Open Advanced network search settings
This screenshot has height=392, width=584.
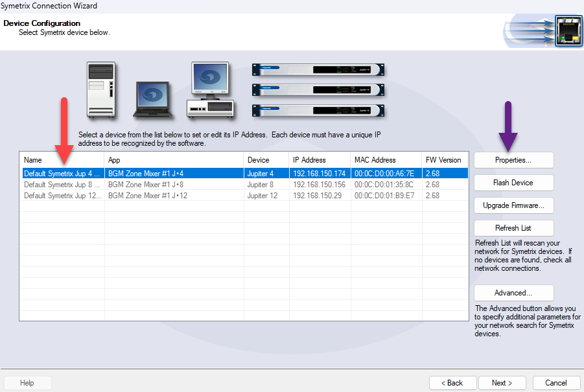click(x=513, y=293)
